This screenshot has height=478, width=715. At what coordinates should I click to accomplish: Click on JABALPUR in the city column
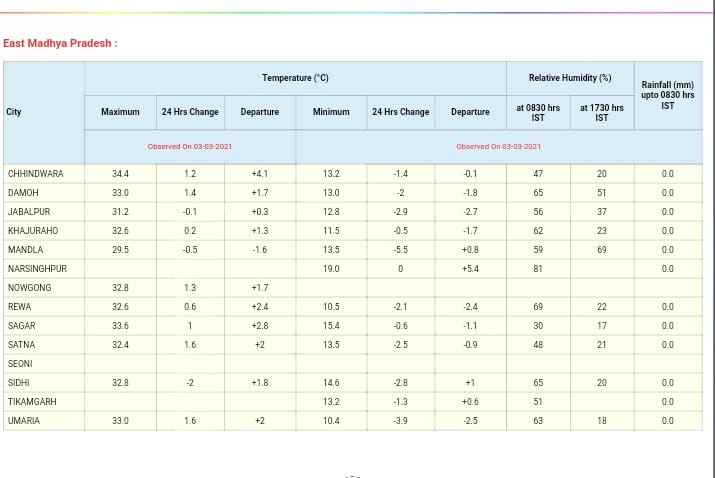pyautogui.click(x=29, y=212)
